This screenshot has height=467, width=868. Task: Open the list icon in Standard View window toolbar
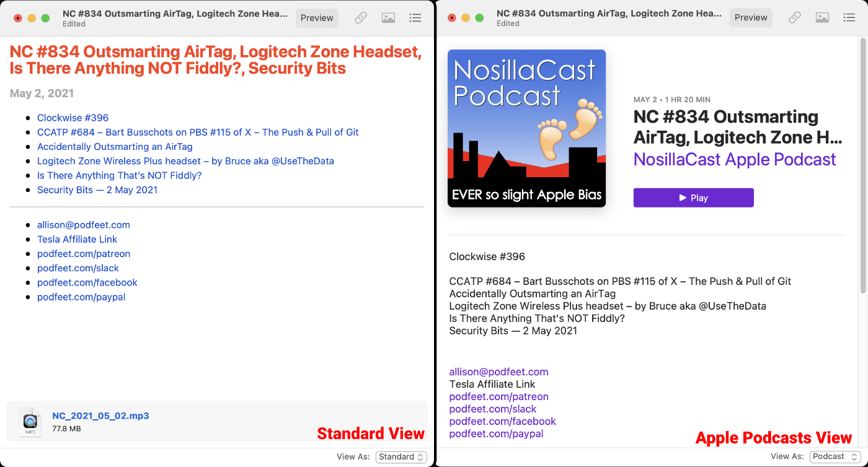click(x=415, y=18)
